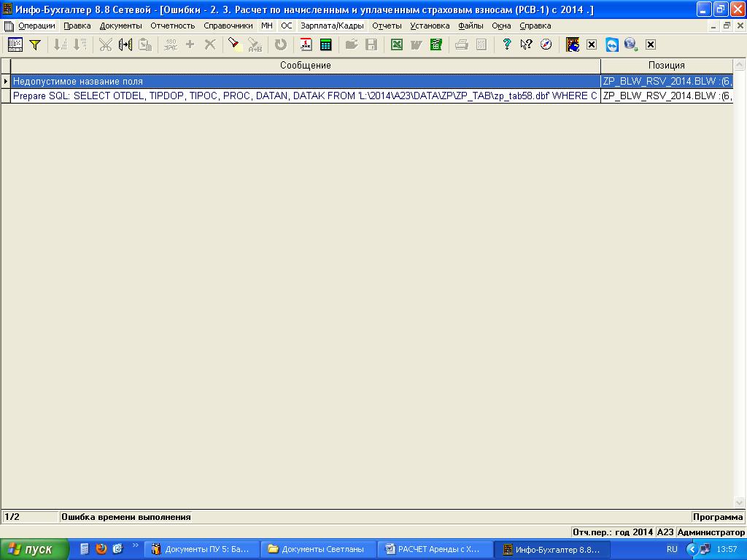Screen dimensions: 747x560
Task: Click the X box after the globe icon
Action: [650, 44]
